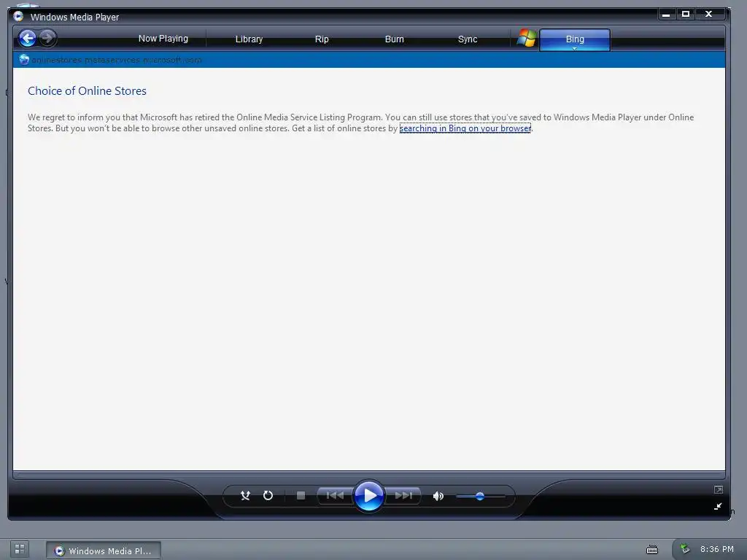Click the Previous track button
This screenshot has width=747, height=560.
[x=335, y=496]
